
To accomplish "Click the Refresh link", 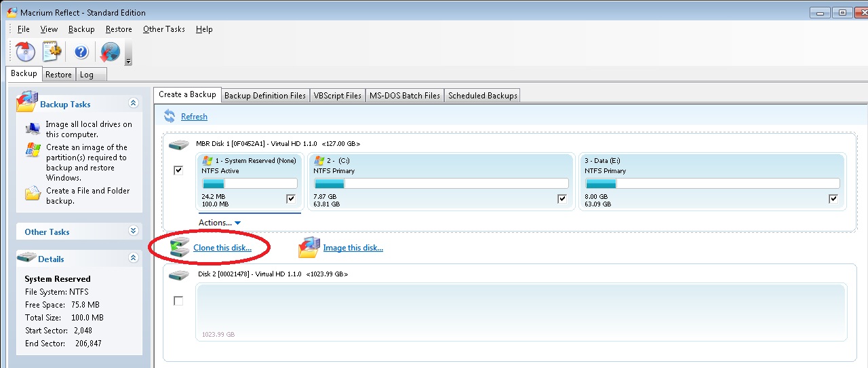I will coord(194,117).
